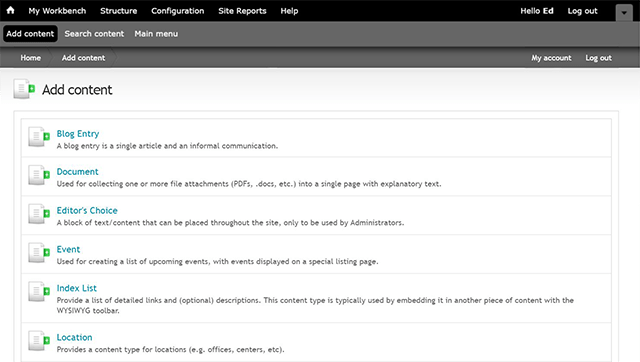Click text 'Used for collecting one or more file attachments'
Image resolution: width=640 pixels, height=362 pixels.
point(143,184)
